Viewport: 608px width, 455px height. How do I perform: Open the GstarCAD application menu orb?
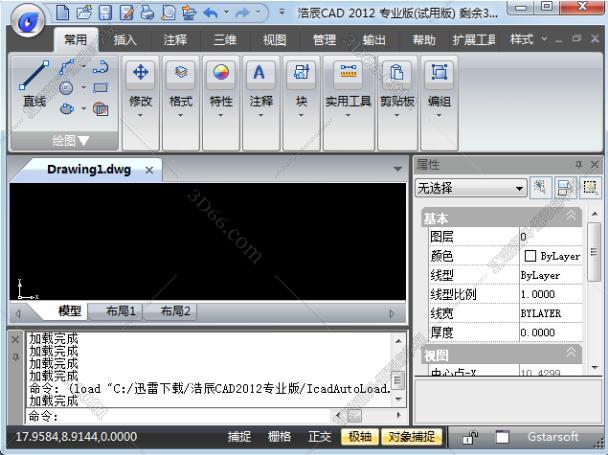tap(28, 22)
